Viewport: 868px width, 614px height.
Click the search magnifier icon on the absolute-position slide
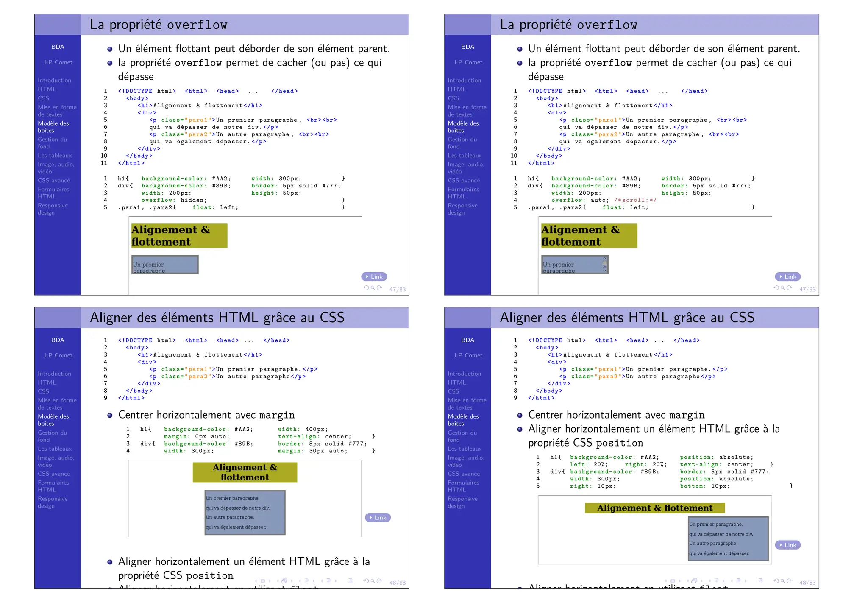coord(782,581)
